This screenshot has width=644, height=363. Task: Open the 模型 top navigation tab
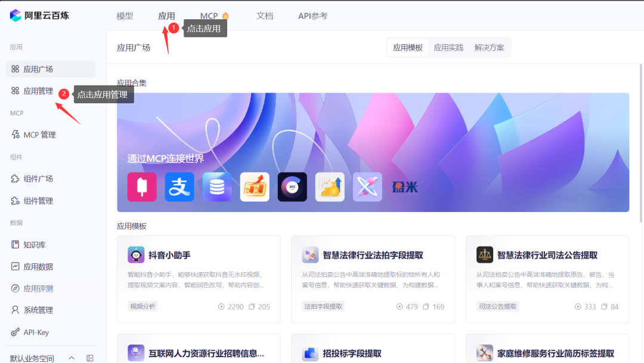(125, 16)
